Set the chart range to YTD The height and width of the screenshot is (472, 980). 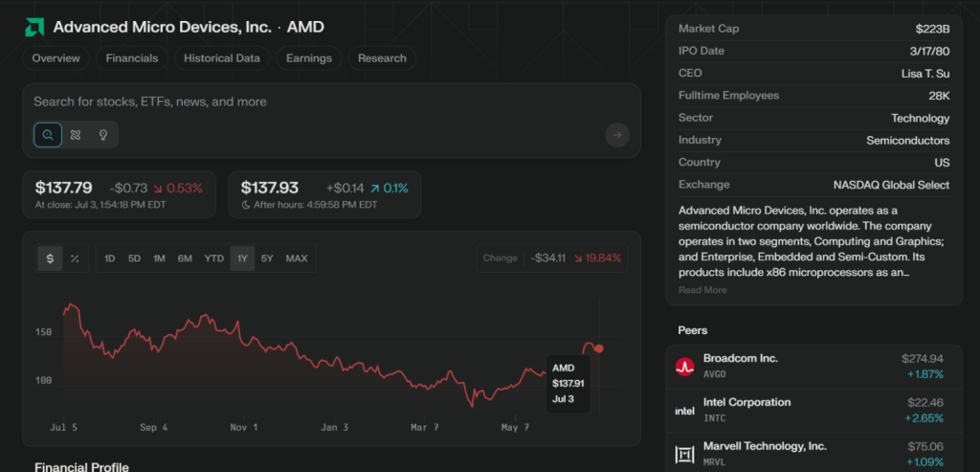(214, 258)
